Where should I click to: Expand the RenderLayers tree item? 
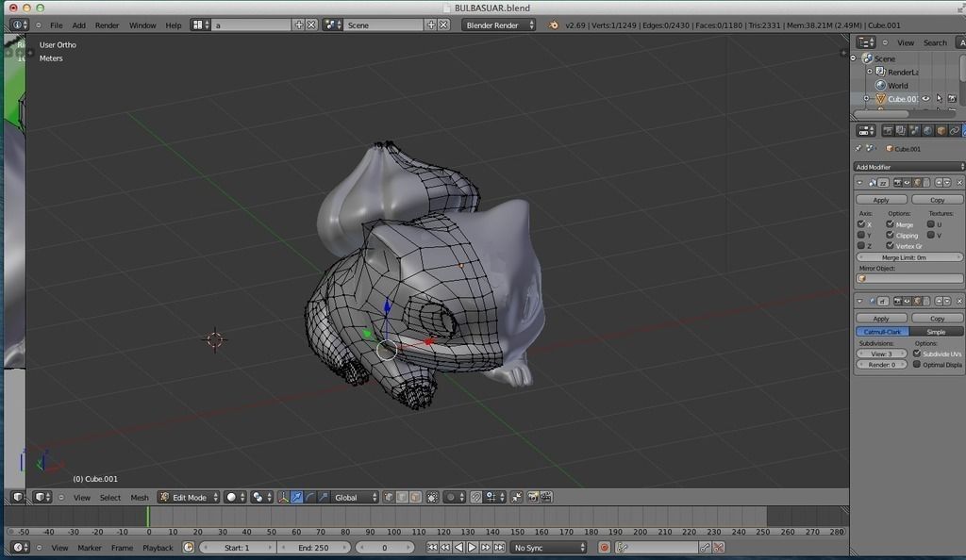tap(870, 72)
